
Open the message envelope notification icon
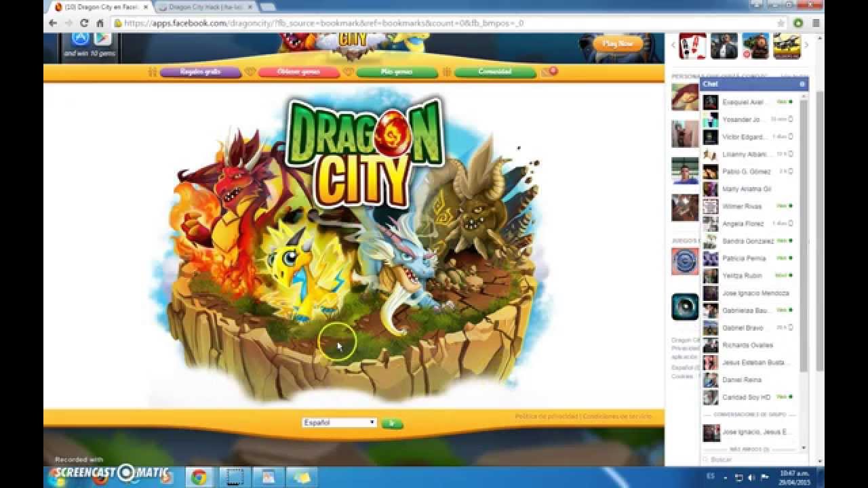(x=549, y=72)
